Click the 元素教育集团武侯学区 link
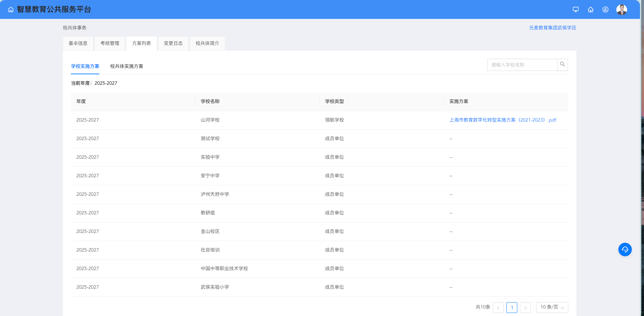This screenshot has width=644, height=316. click(552, 28)
